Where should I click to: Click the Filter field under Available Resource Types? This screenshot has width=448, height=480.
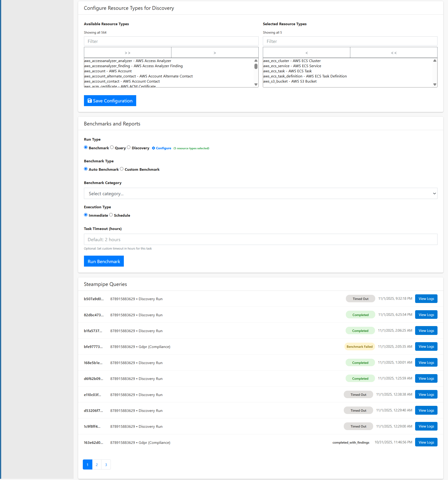click(x=171, y=41)
